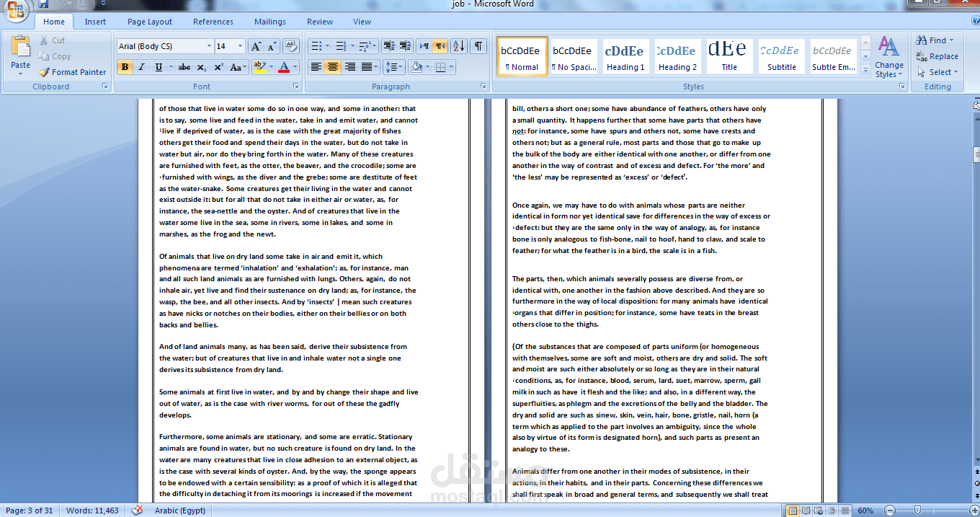Click the Sort A-Z icon

coord(459,46)
